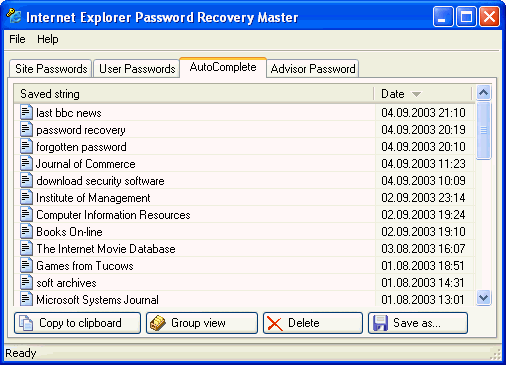The height and width of the screenshot is (365, 506).
Task: Click the date '01.08.2003 18:51'
Action: coord(423,266)
